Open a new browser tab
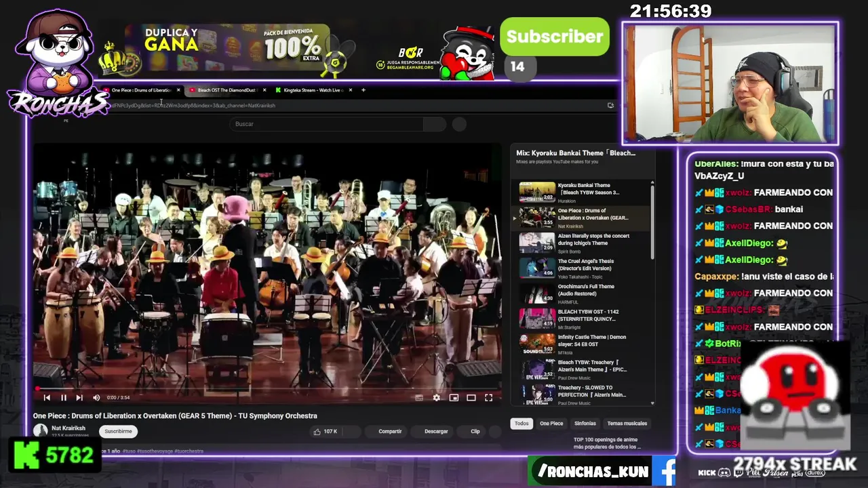Image resolution: width=868 pixels, height=488 pixels. 363,90
